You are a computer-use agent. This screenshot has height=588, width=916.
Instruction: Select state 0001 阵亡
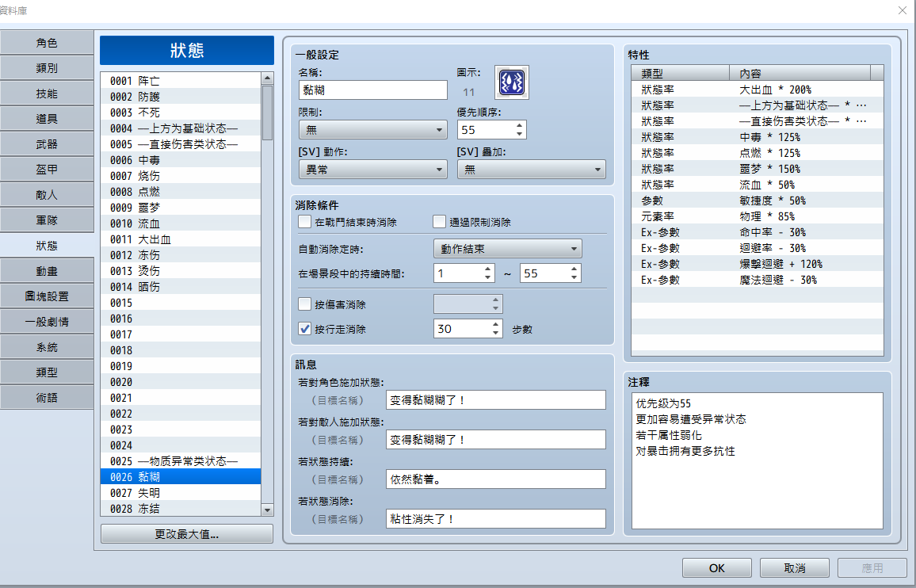181,80
